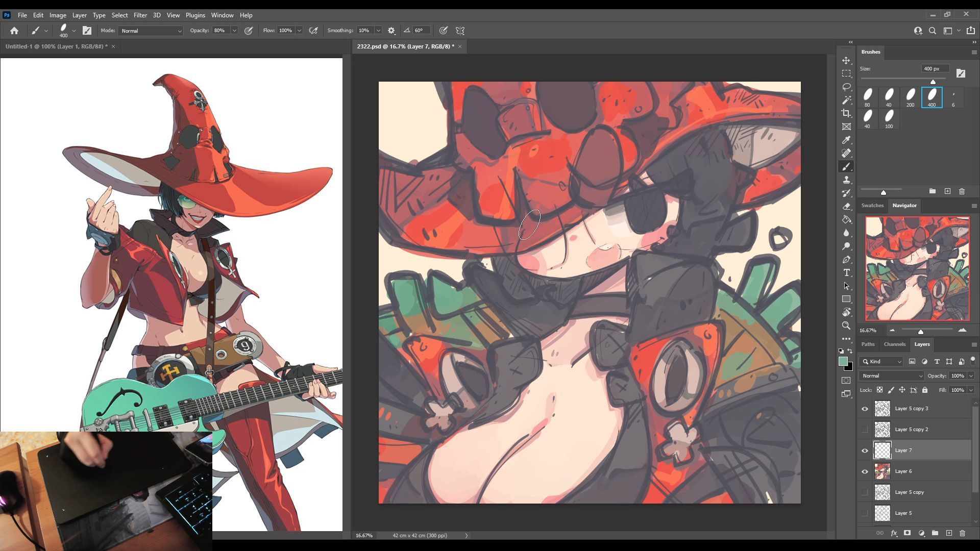Image resolution: width=980 pixels, height=551 pixels.
Task: Select the Hand tool
Action: 846,312
